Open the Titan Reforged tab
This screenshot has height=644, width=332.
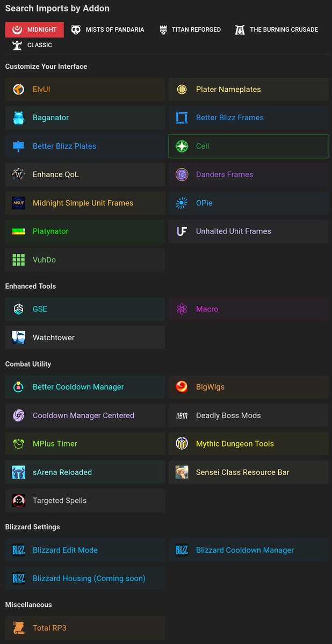point(190,30)
